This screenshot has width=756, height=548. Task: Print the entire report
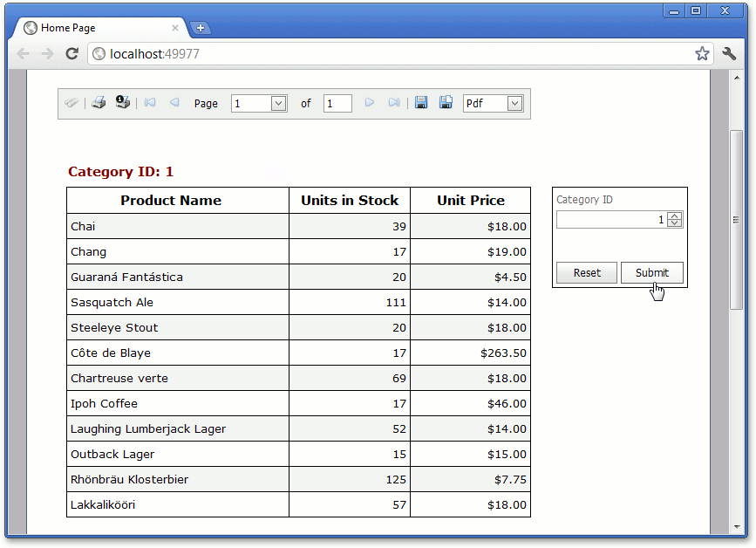tap(99, 103)
